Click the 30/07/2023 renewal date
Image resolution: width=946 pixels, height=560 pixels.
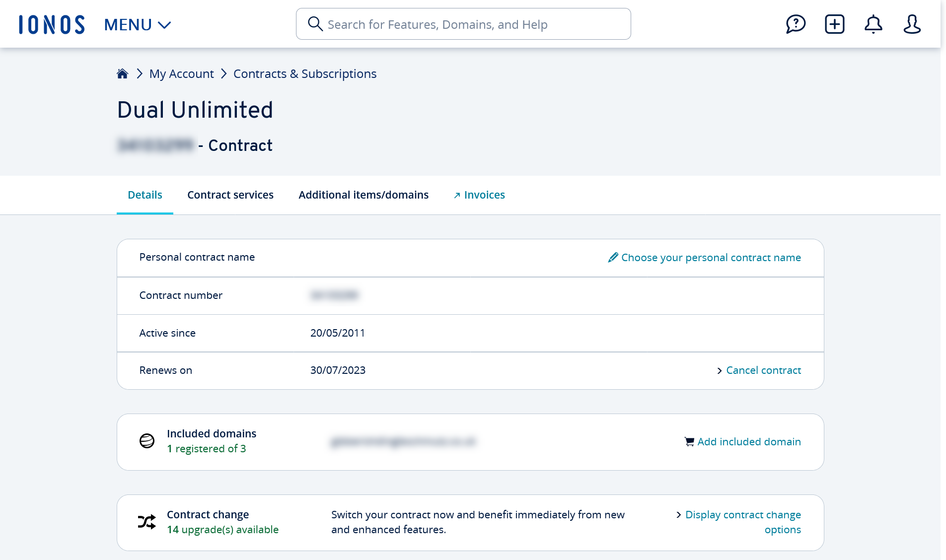click(338, 370)
